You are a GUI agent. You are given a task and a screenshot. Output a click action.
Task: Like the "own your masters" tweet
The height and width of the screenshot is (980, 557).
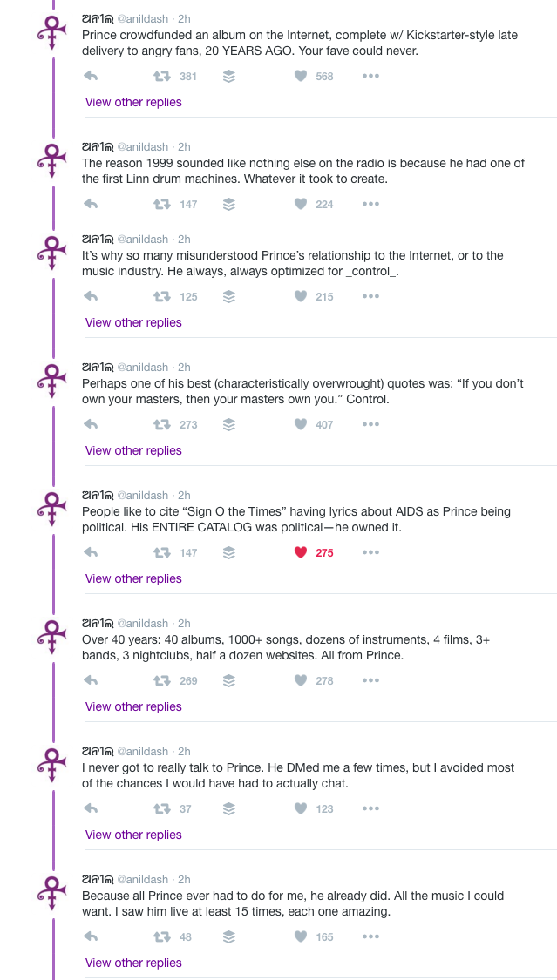[301, 425]
